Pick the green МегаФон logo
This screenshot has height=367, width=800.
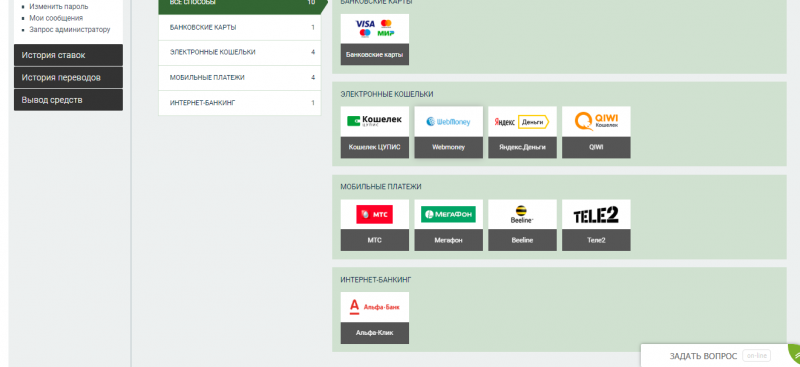(448, 214)
